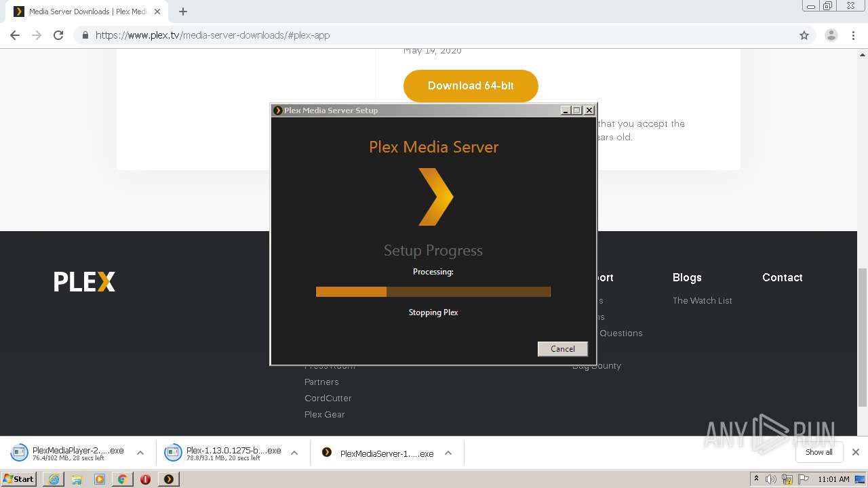The image size is (868, 488).
Task: Open the CordCutter footer link
Action: [x=328, y=398]
